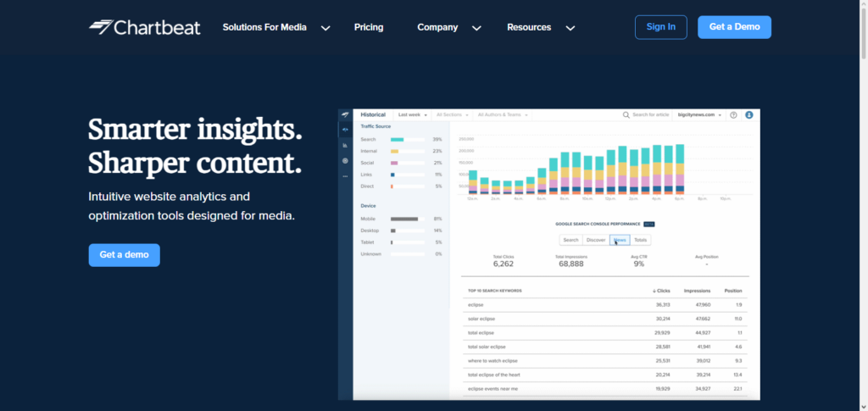Viewport: 868px width, 411px height.
Task: Click the Search for article field
Action: coord(650,115)
